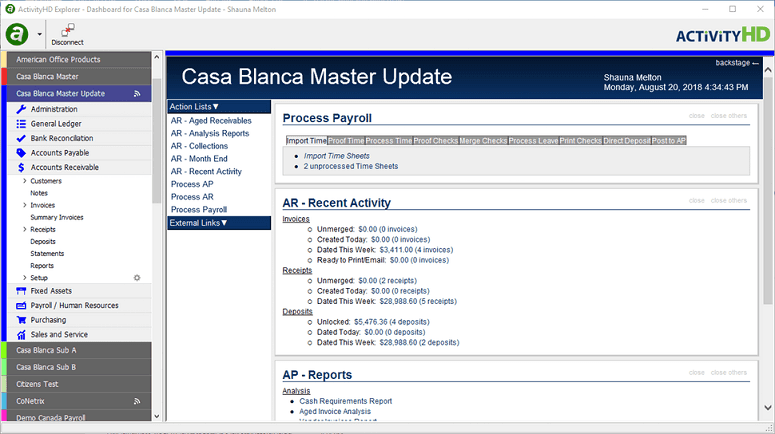The width and height of the screenshot is (775, 434).
Task: Switch to Proof Checks tab
Action: tap(435, 141)
